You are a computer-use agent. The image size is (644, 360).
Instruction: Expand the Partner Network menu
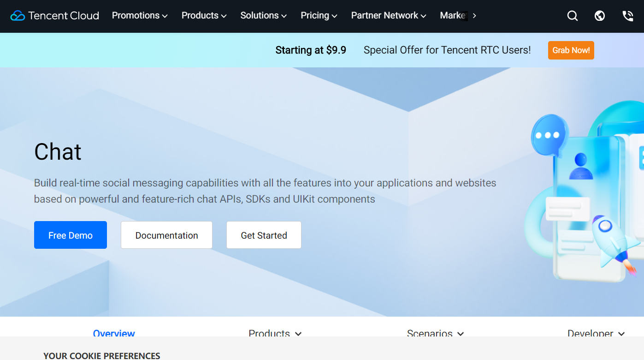pyautogui.click(x=389, y=16)
